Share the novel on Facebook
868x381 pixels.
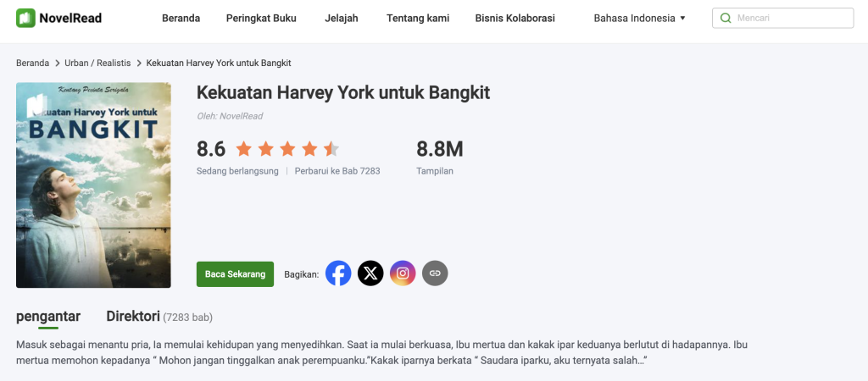click(x=338, y=273)
